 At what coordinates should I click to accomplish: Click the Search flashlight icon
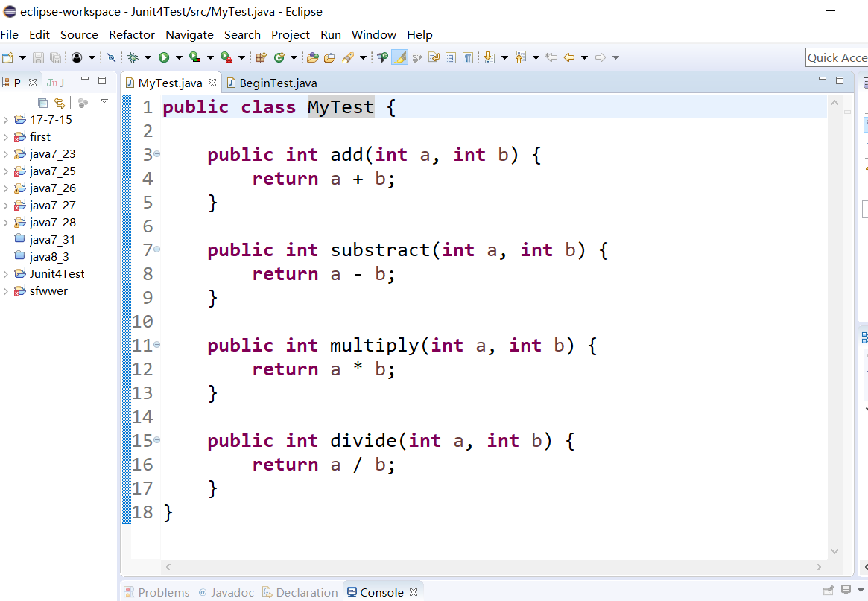coord(348,57)
